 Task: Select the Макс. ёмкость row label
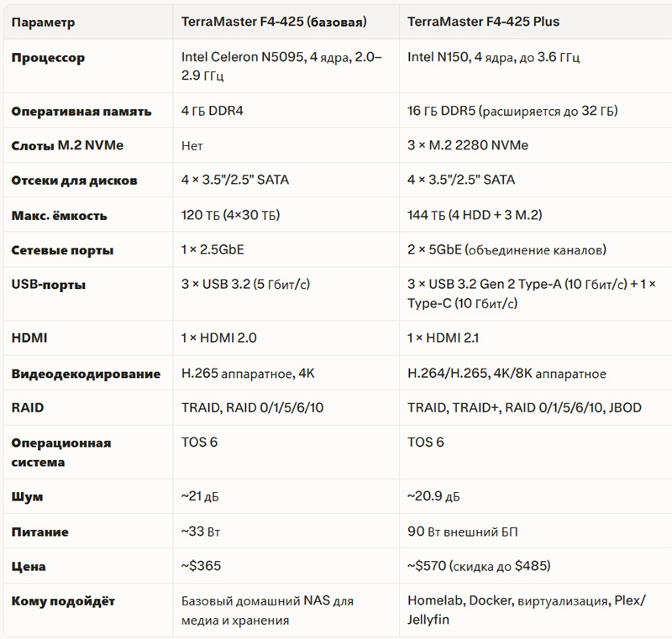tap(59, 216)
